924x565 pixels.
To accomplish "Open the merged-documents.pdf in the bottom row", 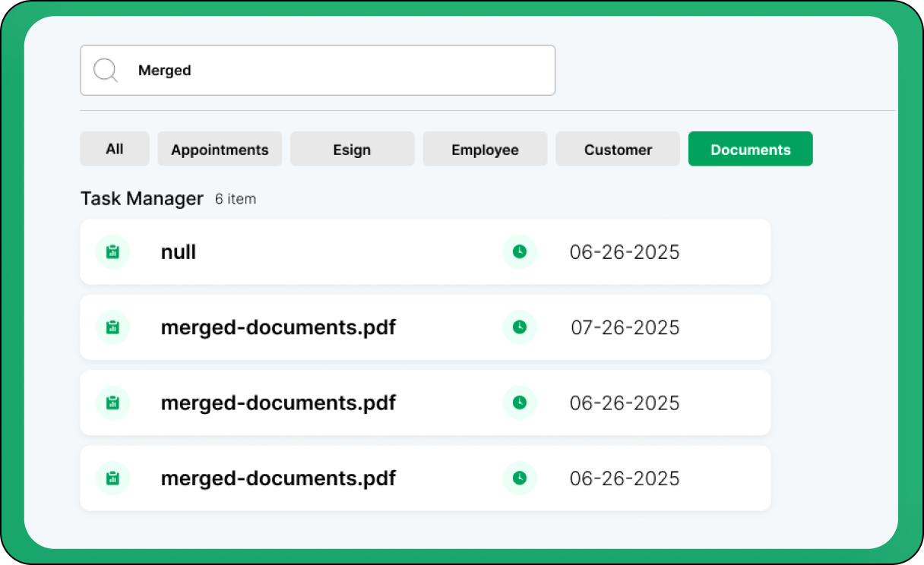I will click(278, 478).
